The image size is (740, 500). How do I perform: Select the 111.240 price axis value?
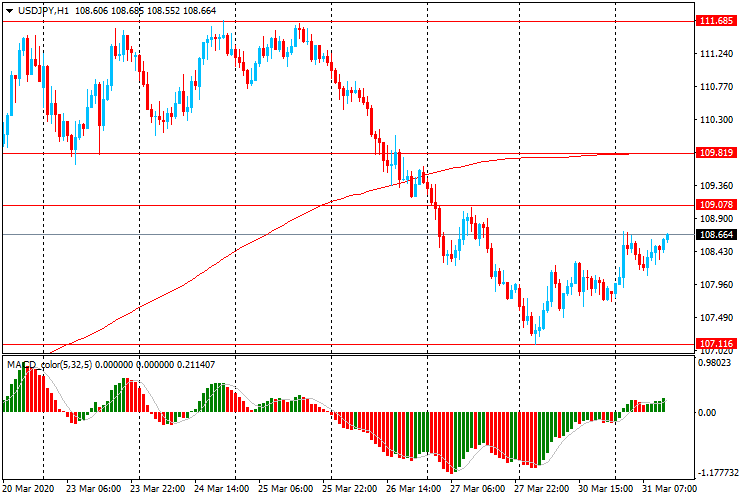(x=716, y=54)
